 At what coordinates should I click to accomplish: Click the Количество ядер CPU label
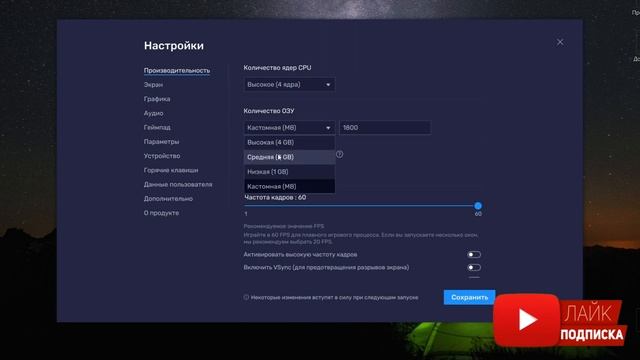pyautogui.click(x=277, y=68)
